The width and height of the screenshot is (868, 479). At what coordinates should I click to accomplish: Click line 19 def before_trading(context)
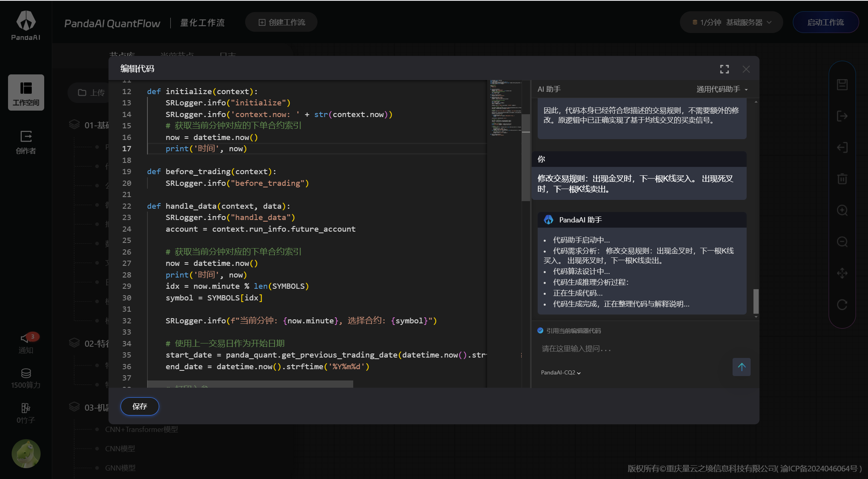point(211,172)
